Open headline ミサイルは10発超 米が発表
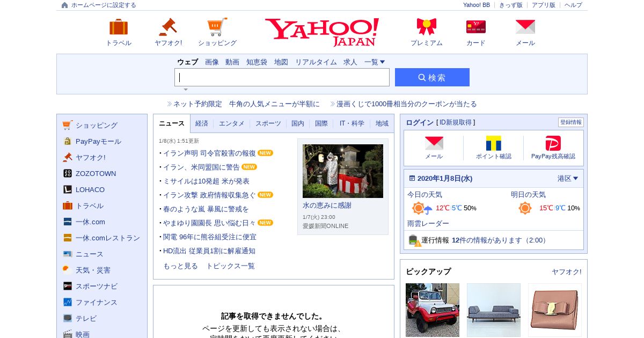 [x=206, y=181]
